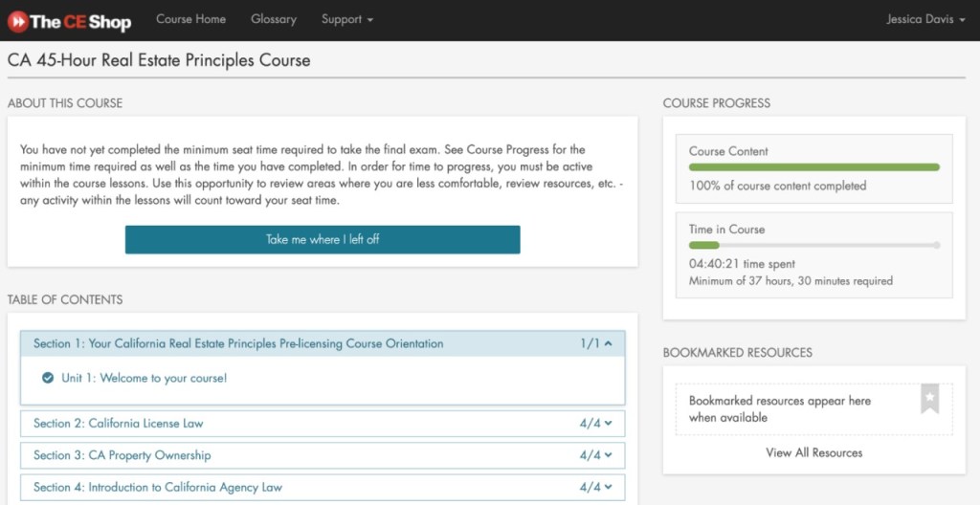This screenshot has width=980, height=505.
Task: Select Section 4: Introduction to California Agency Law
Action: click(x=158, y=487)
